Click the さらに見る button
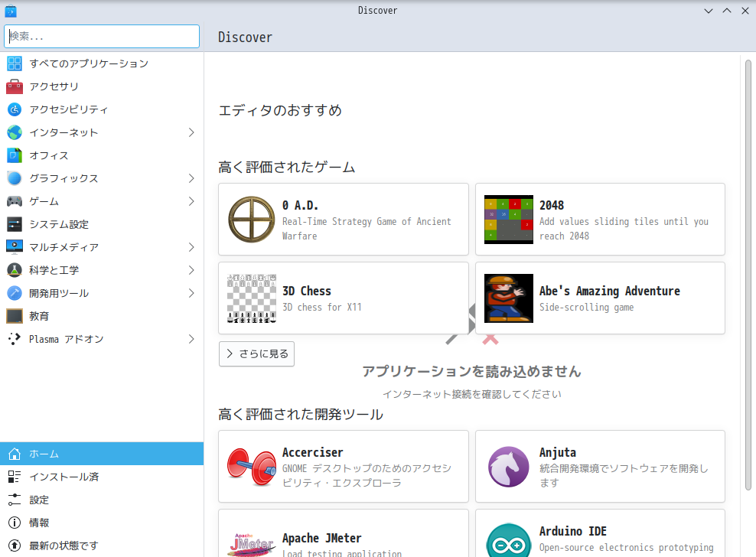This screenshot has height=557, width=756. point(256,354)
